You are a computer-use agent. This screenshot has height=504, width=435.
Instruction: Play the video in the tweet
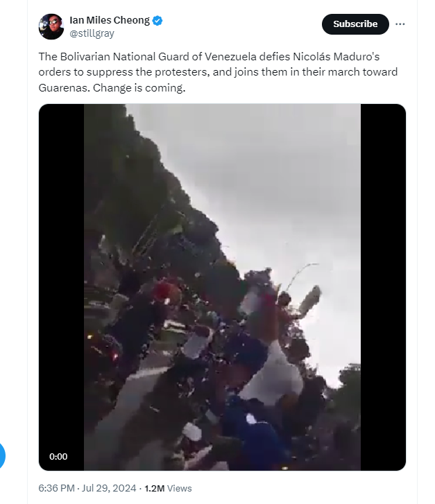click(222, 287)
